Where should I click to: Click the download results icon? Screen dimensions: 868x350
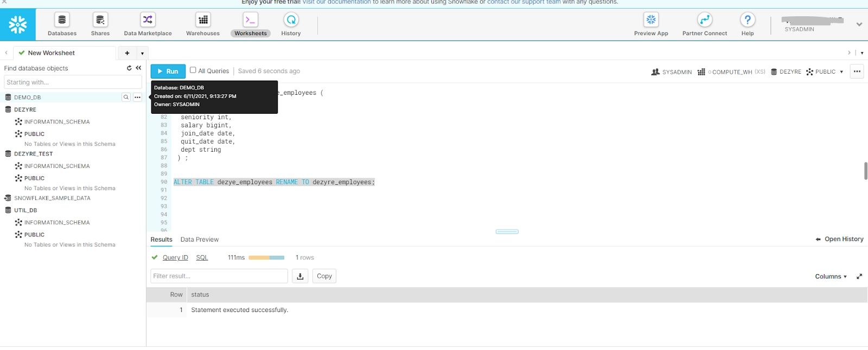click(x=300, y=276)
